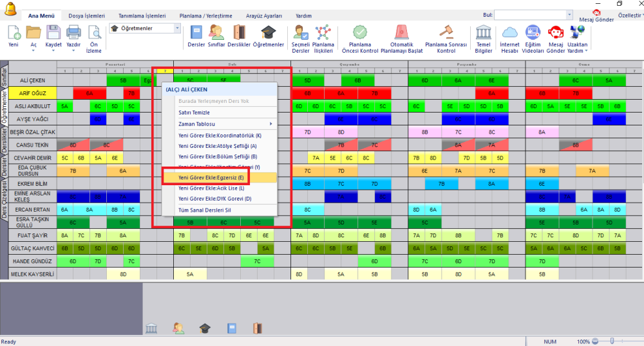Open the Planlama / Yerleştirme tab
The width and height of the screenshot is (644, 346).
206,15
